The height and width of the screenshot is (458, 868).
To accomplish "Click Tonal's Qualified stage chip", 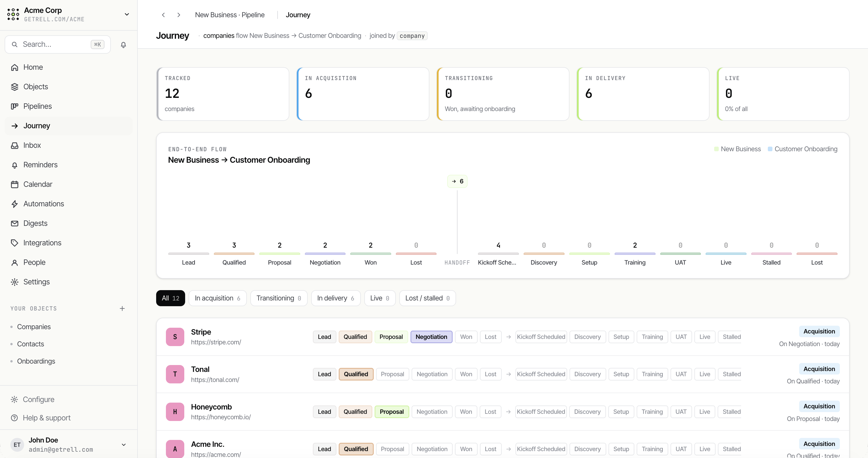I will pos(356,374).
